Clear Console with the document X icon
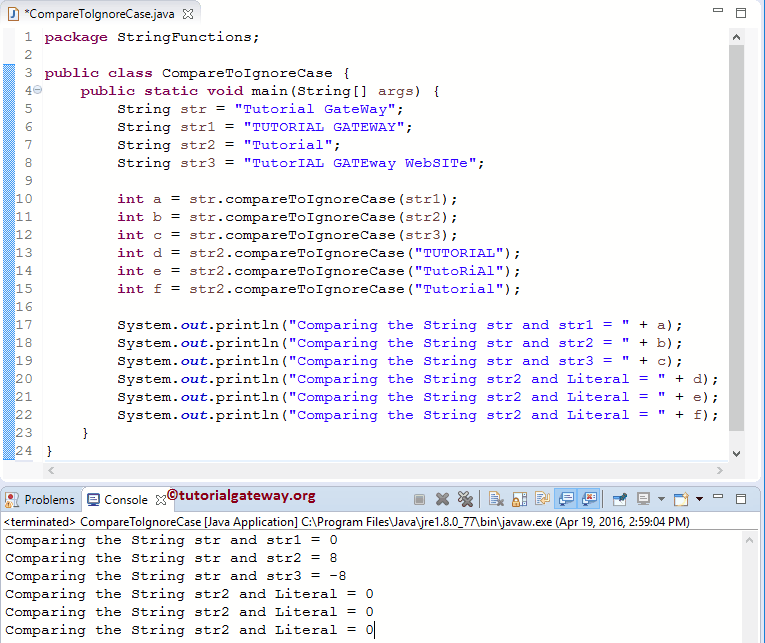 point(496,499)
